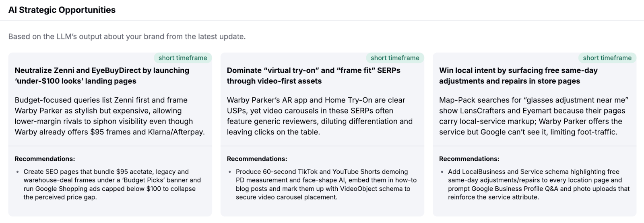Select the Map-Pack searches description text

(533, 116)
